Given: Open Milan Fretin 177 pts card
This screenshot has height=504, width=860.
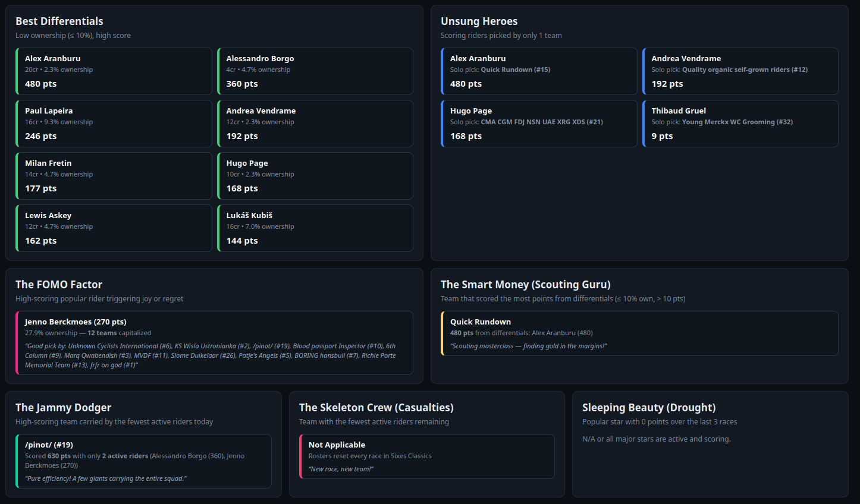Looking at the screenshot, I should click(114, 176).
